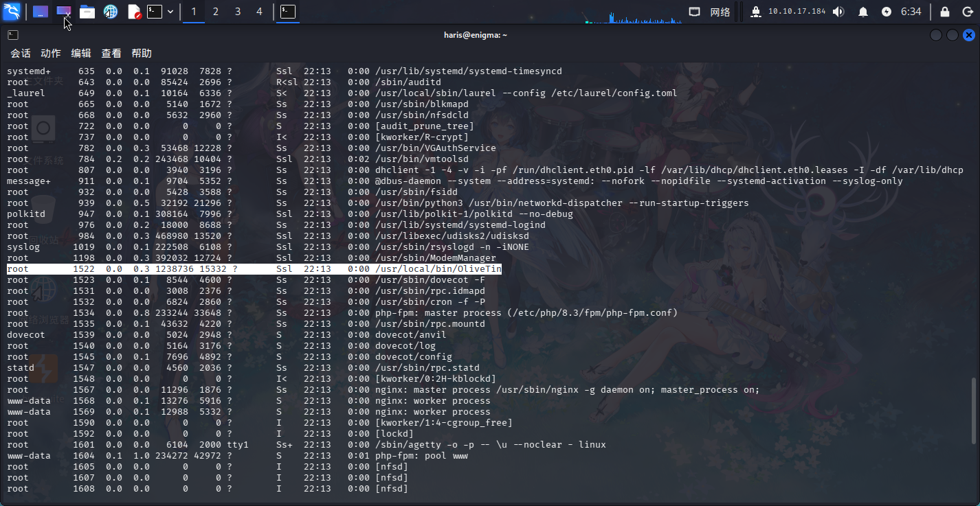
Task: Minimize the terminal window
Action: pyautogui.click(x=936, y=35)
